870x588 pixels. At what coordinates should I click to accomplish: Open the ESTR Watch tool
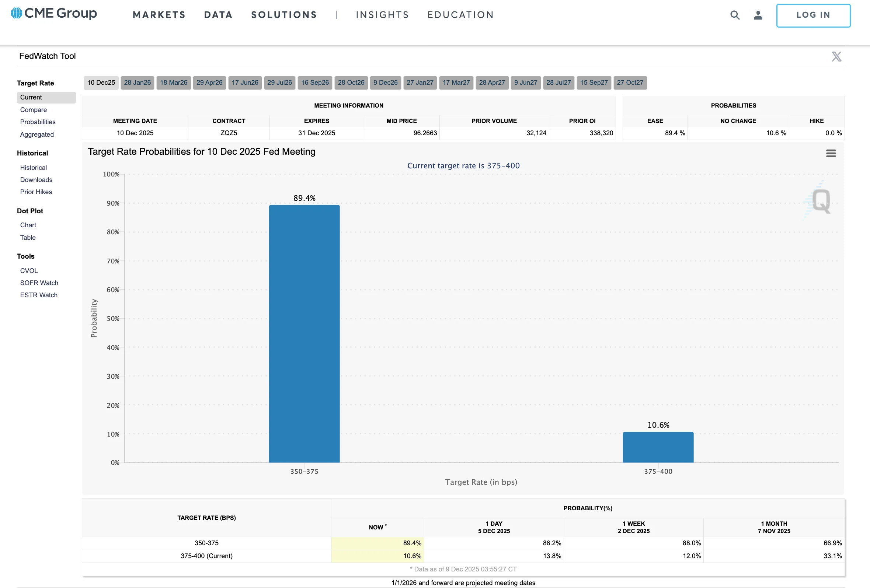click(x=39, y=295)
